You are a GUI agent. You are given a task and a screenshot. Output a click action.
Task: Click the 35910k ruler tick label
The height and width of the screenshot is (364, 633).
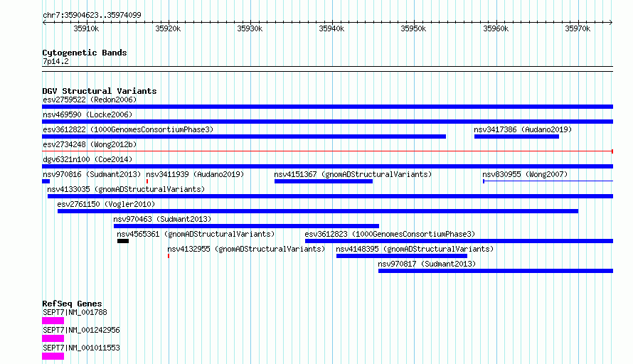point(86,28)
